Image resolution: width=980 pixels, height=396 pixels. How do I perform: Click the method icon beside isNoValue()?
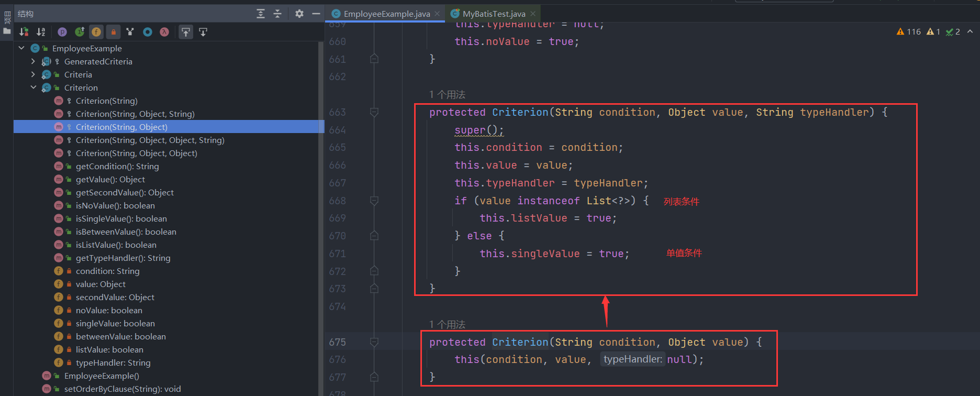[59, 205]
